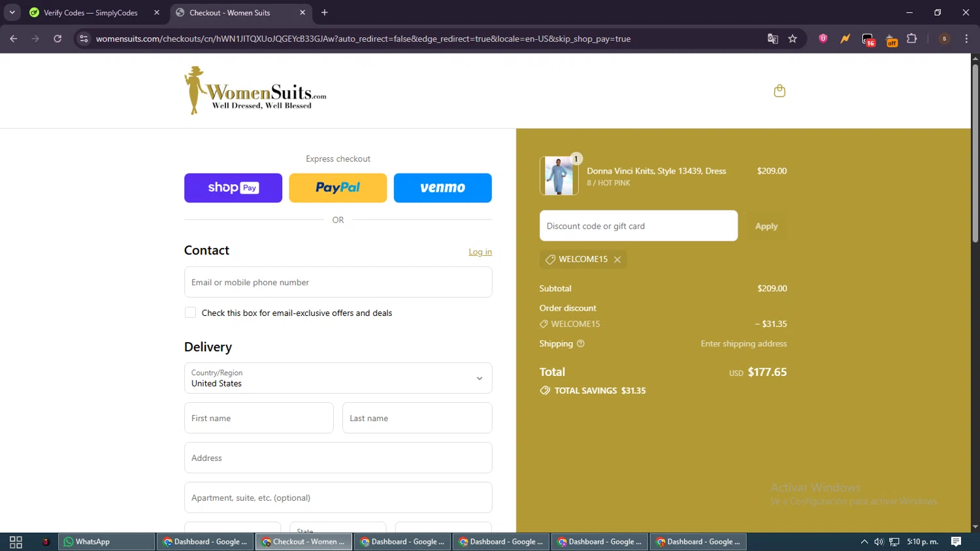Click the shipping info question mark icon
980x551 pixels.
tap(580, 343)
